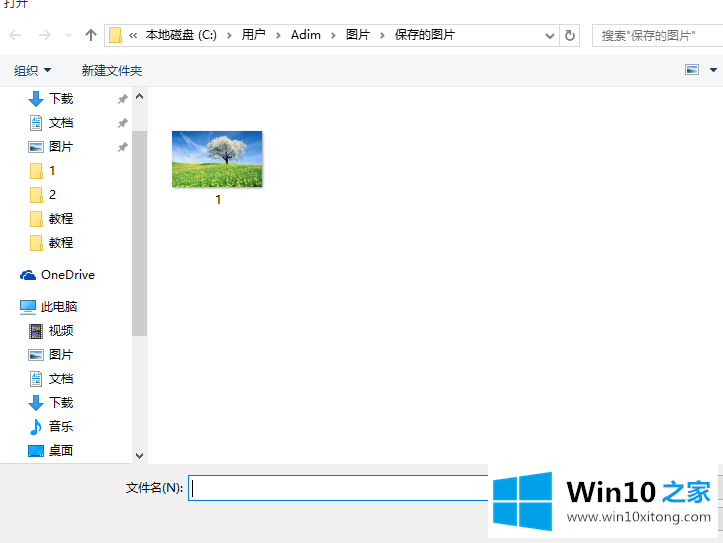Image resolution: width=723 pixels, height=543 pixels.
Task: Open the recent locations dropdown arrow
Action: click(68, 35)
